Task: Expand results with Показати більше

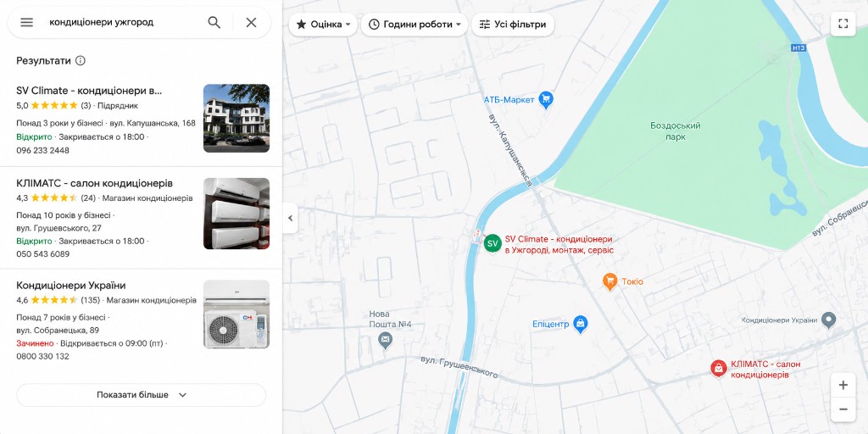Action: tap(142, 395)
